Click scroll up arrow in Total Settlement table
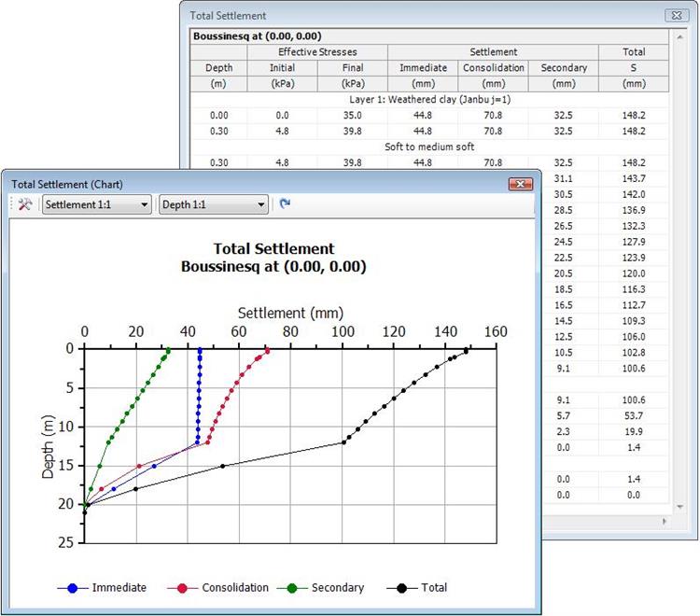Viewport: 700px width, 616px height. click(679, 37)
